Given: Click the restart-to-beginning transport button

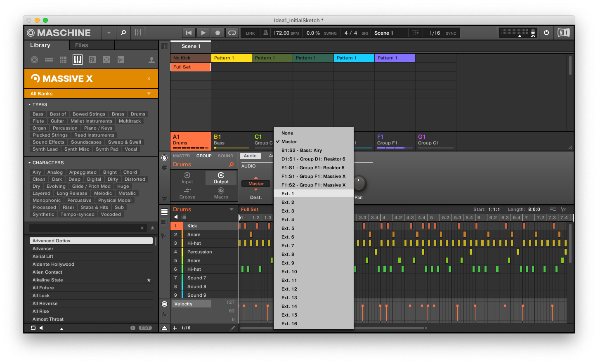Looking at the screenshot, I should point(189,33).
